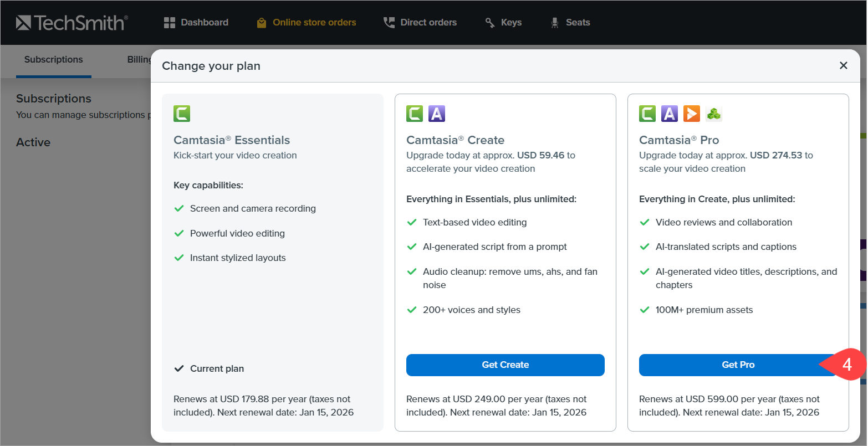This screenshot has width=868, height=446.
Task: Click the "Key capabilities:" label
Action: click(x=208, y=185)
